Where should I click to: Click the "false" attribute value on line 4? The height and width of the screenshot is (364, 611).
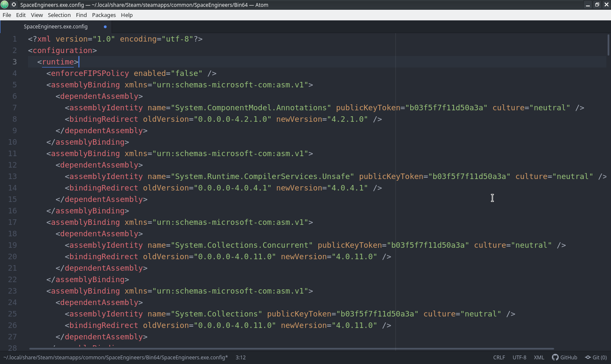pyautogui.click(x=187, y=73)
